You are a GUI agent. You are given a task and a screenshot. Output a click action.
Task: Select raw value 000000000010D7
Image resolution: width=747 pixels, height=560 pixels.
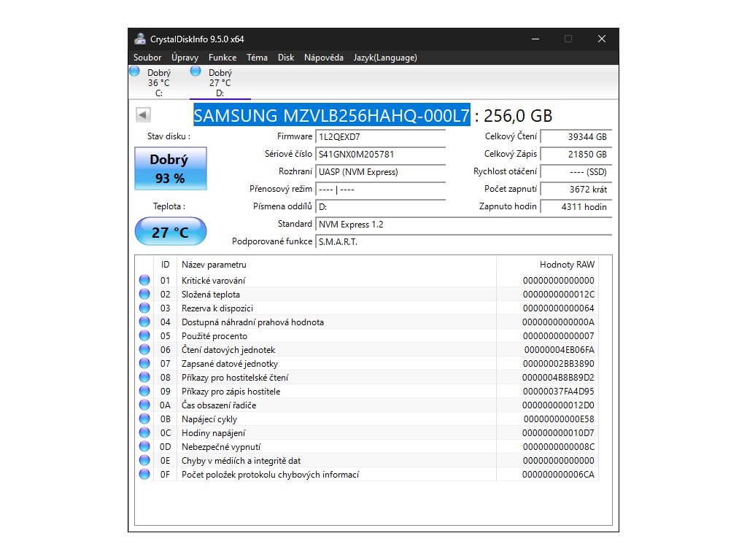(558, 433)
